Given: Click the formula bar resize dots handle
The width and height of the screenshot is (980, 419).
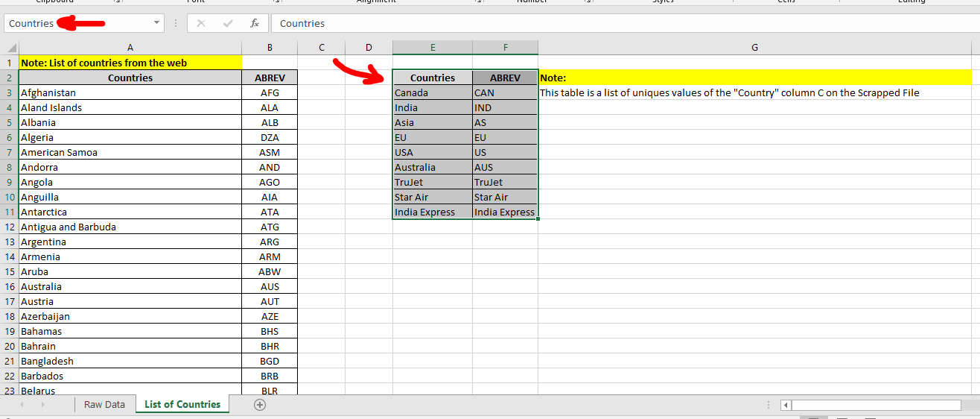Looking at the screenshot, I should tap(176, 23).
